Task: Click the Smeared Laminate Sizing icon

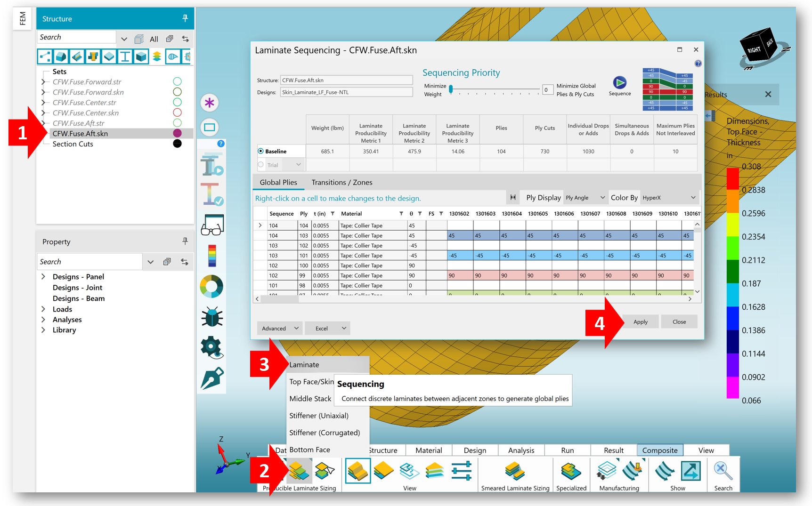Action: (x=515, y=471)
